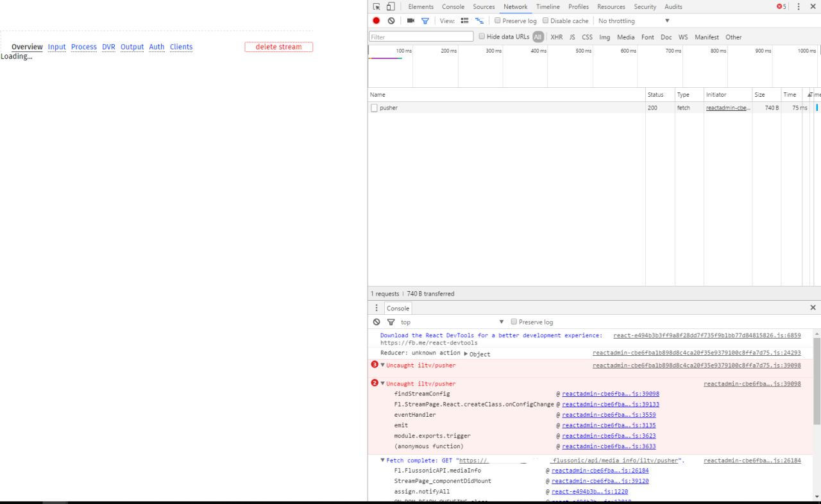This screenshot has height=504, width=821.
Task: Close the console drawer
Action: [x=813, y=308]
